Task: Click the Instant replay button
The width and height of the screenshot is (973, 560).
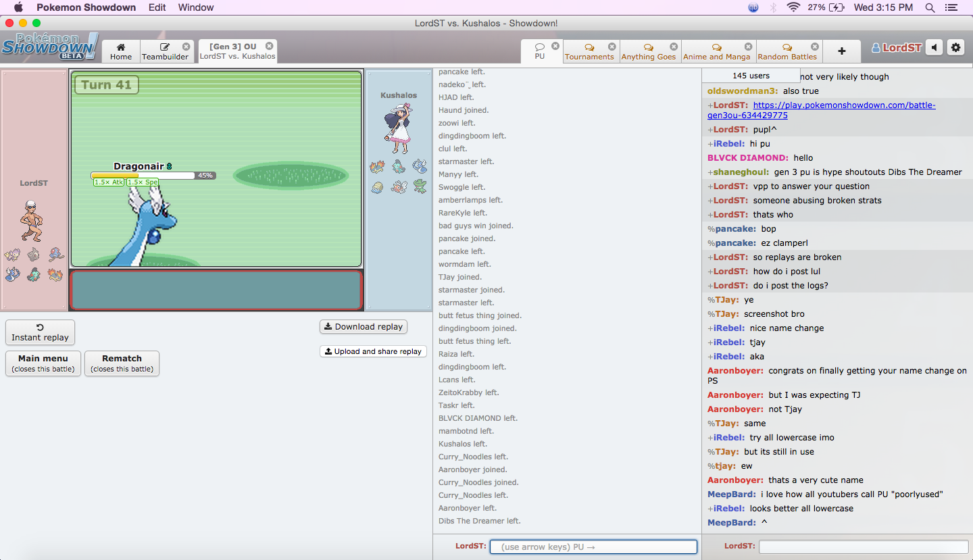Action: click(x=41, y=332)
